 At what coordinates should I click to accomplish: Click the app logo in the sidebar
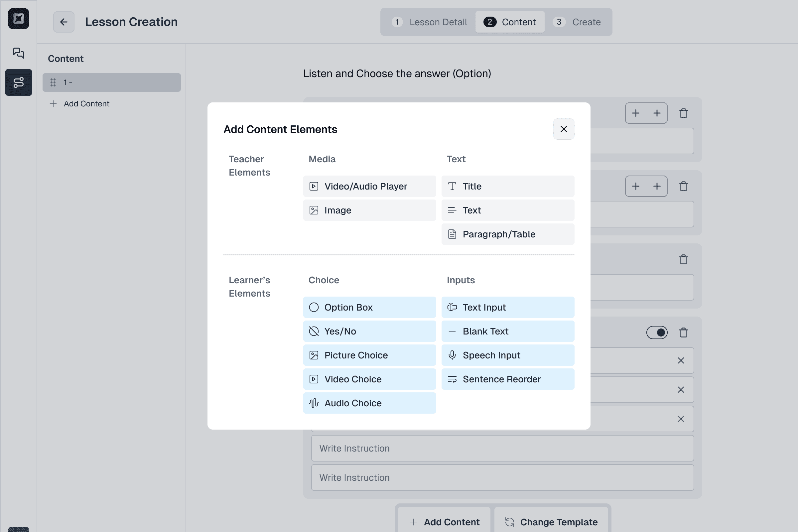(x=18, y=19)
